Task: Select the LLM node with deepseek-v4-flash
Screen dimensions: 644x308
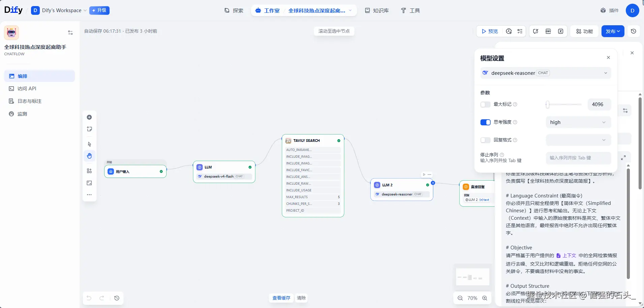Action: [224, 172]
